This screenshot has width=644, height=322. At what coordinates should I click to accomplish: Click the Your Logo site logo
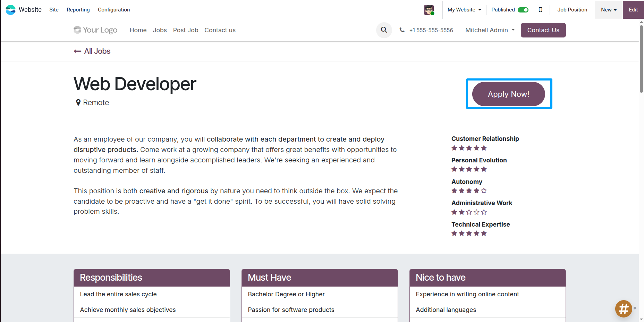tap(95, 30)
